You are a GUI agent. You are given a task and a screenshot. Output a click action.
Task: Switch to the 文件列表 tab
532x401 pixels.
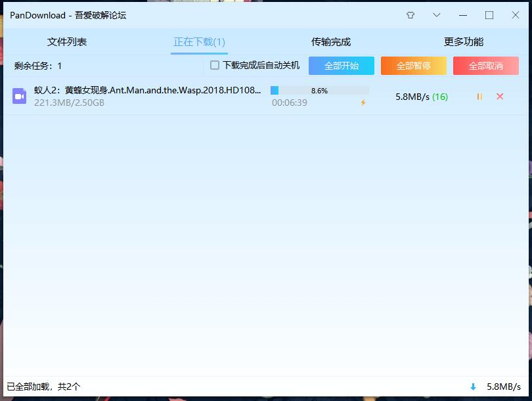67,42
